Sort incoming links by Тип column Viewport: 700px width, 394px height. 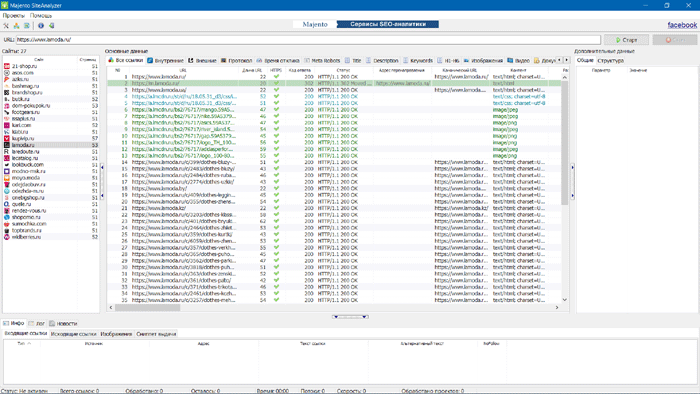click(x=22, y=344)
